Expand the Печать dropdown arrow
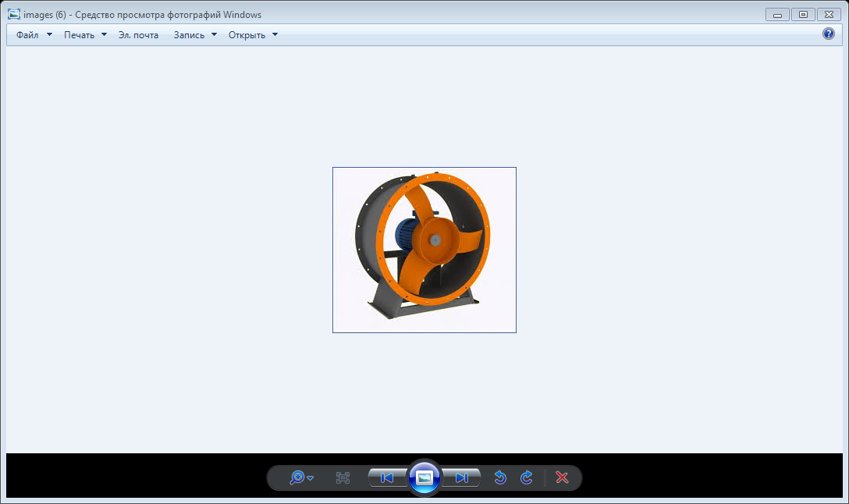The width and height of the screenshot is (849, 504). (x=104, y=34)
